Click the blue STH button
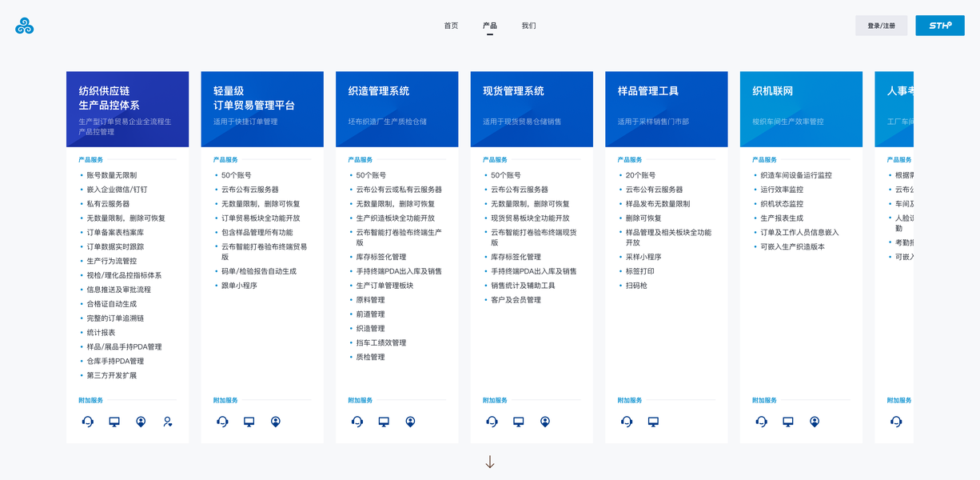 tap(940, 26)
